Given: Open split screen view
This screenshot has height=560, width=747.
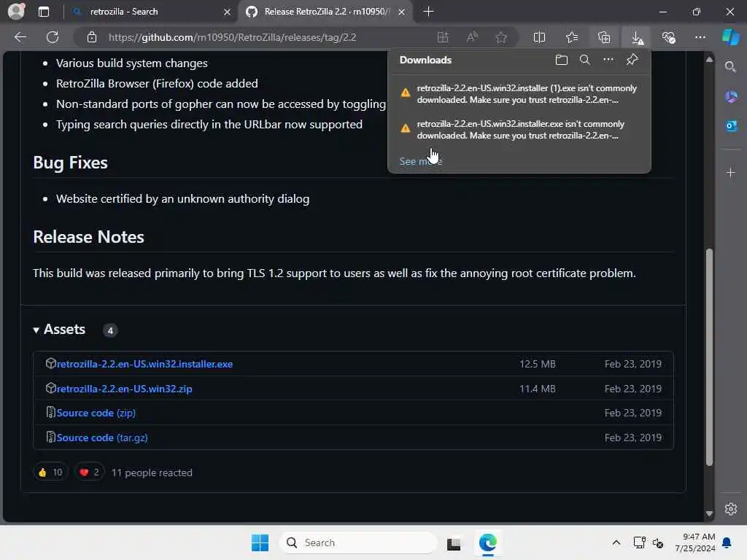Looking at the screenshot, I should pyautogui.click(x=539, y=37).
